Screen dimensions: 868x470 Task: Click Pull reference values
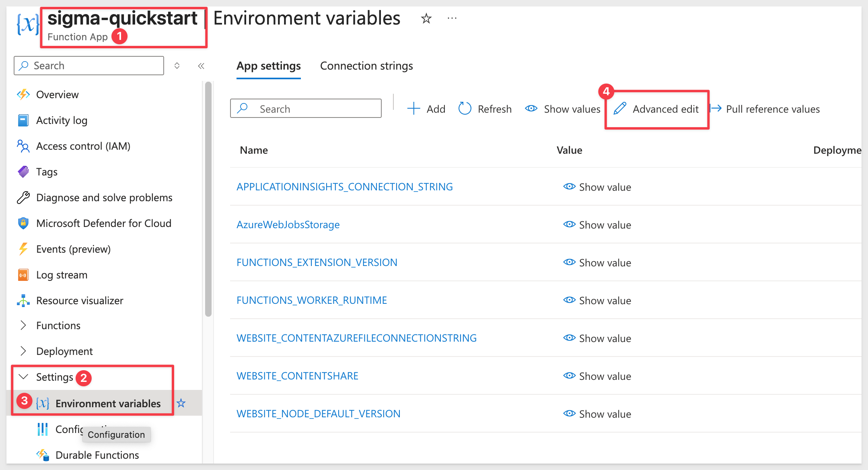point(765,109)
